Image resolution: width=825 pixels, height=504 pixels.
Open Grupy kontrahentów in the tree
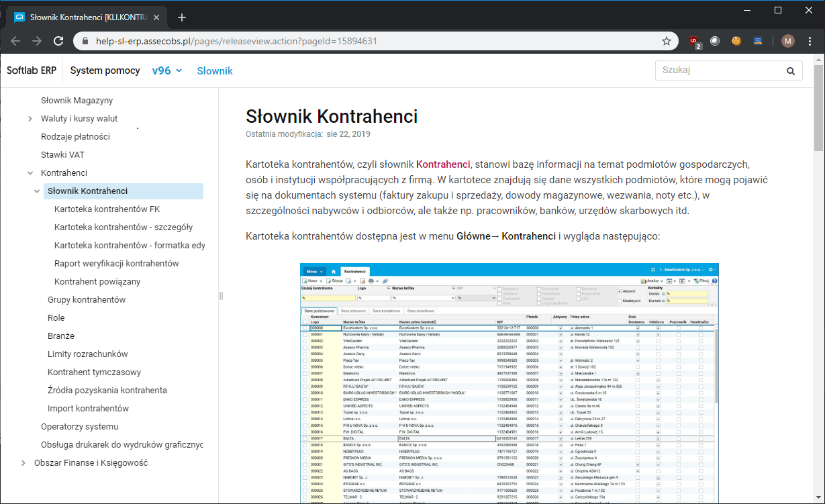pyautogui.click(x=87, y=300)
